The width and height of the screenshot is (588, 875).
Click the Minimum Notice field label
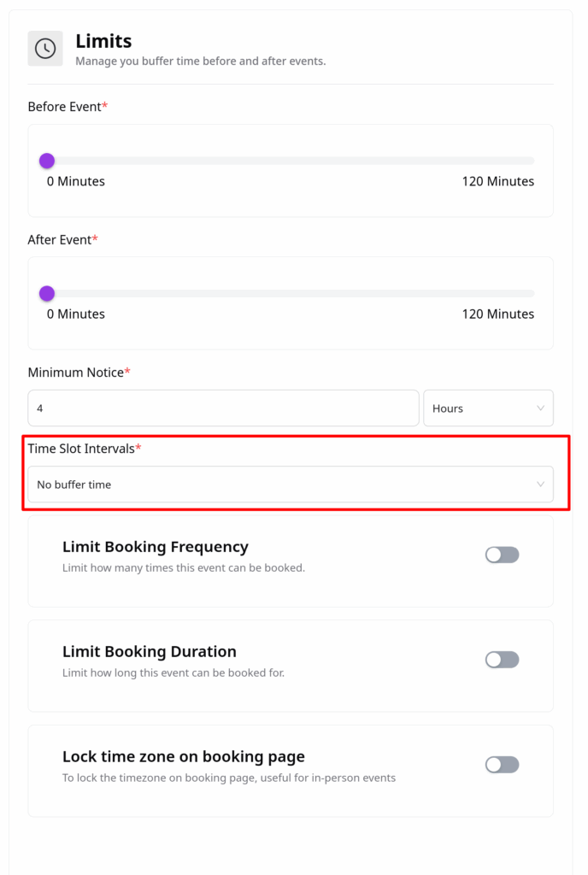[75, 373]
